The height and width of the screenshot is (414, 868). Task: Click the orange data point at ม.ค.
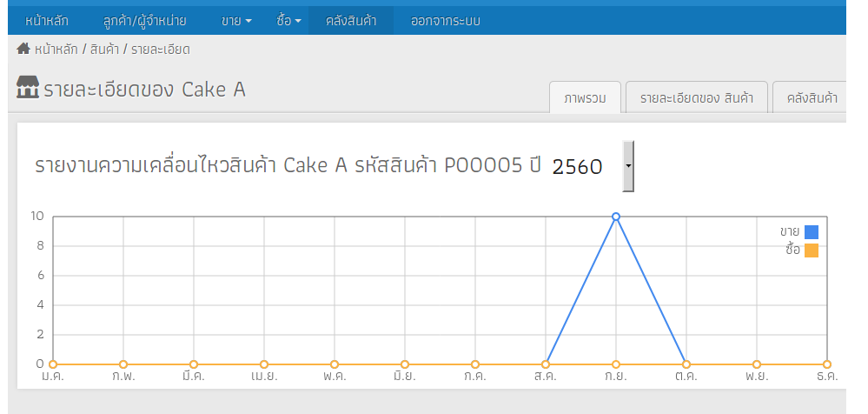click(x=53, y=364)
